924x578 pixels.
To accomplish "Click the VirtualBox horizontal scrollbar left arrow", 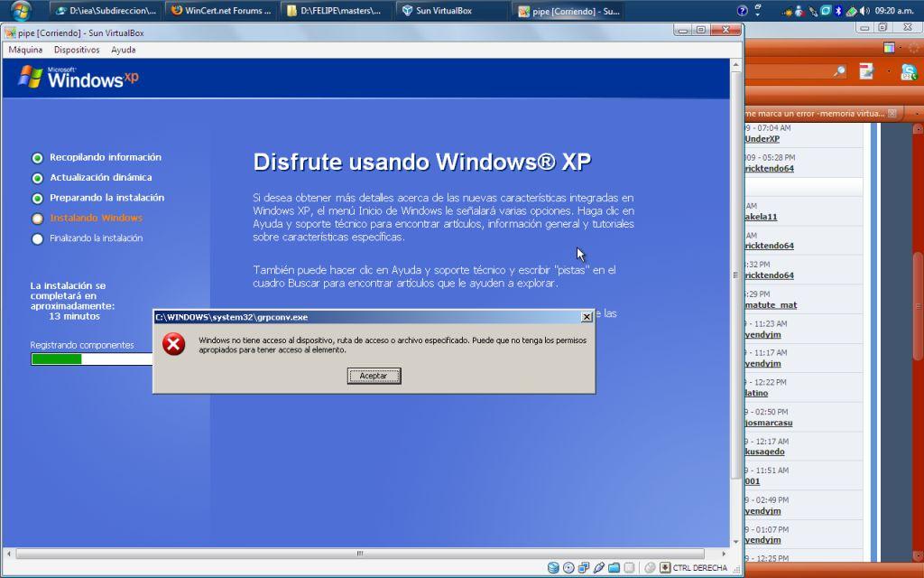I will (x=8, y=554).
